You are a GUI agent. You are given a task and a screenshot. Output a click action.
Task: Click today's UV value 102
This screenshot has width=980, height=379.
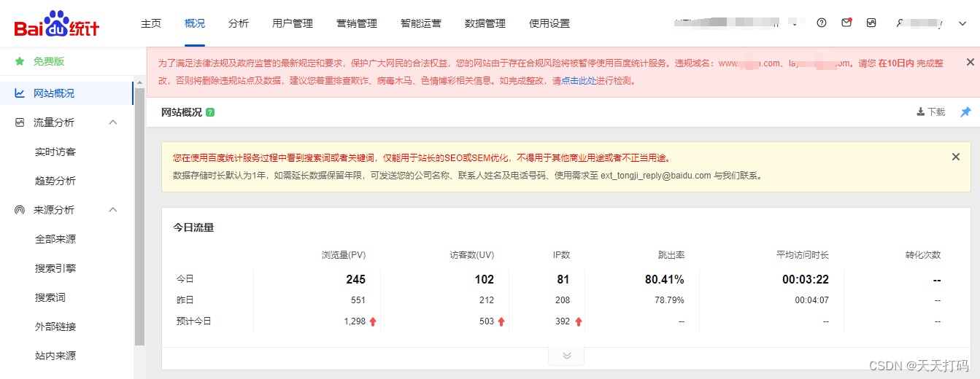(485, 279)
